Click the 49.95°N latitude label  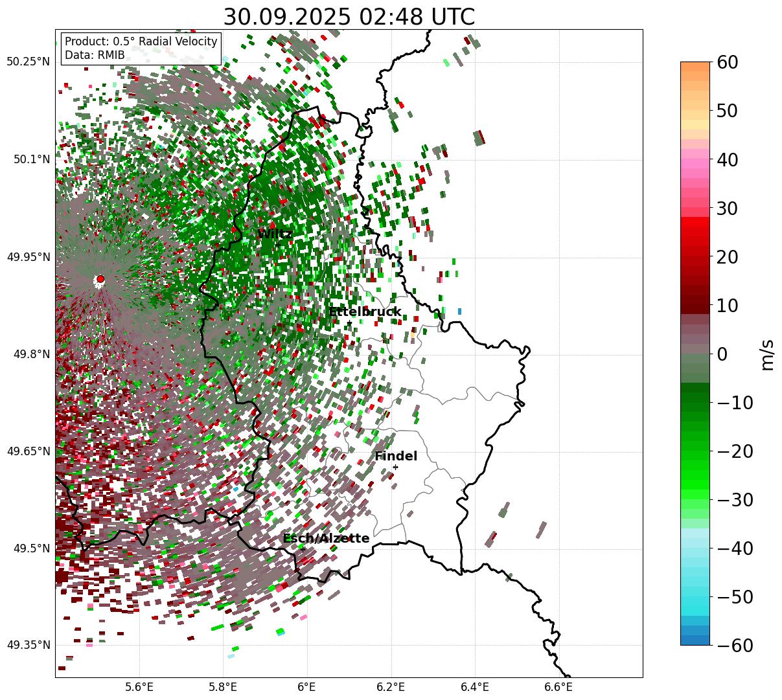tap(28, 257)
